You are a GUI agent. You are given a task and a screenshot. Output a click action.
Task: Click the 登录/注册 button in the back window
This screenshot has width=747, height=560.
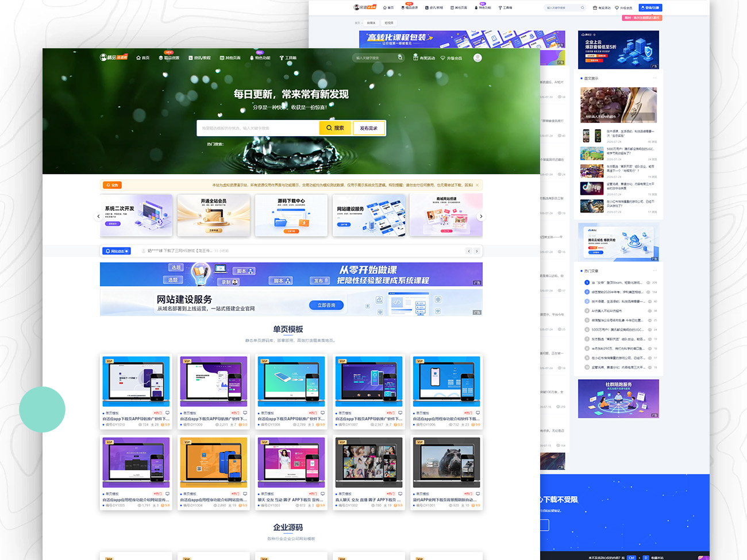pyautogui.click(x=650, y=8)
